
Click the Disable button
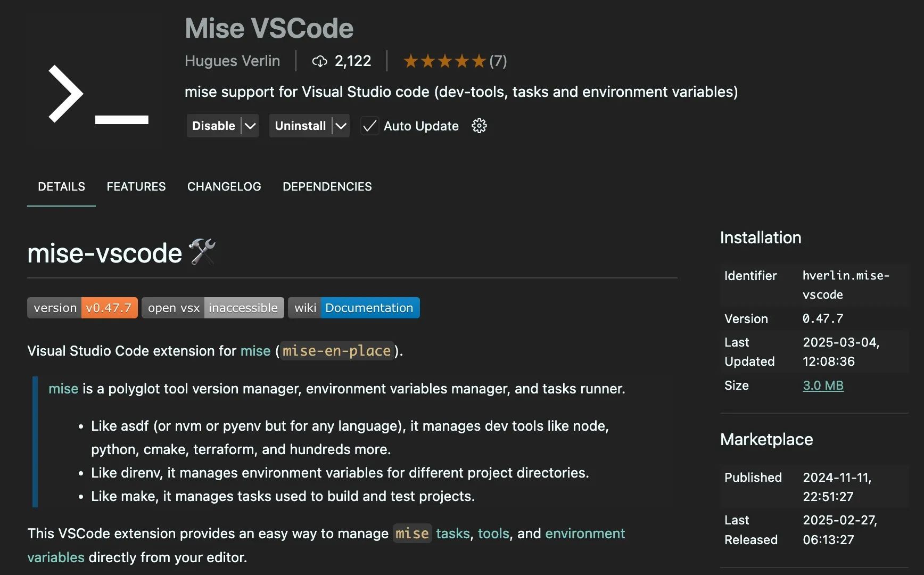point(213,126)
